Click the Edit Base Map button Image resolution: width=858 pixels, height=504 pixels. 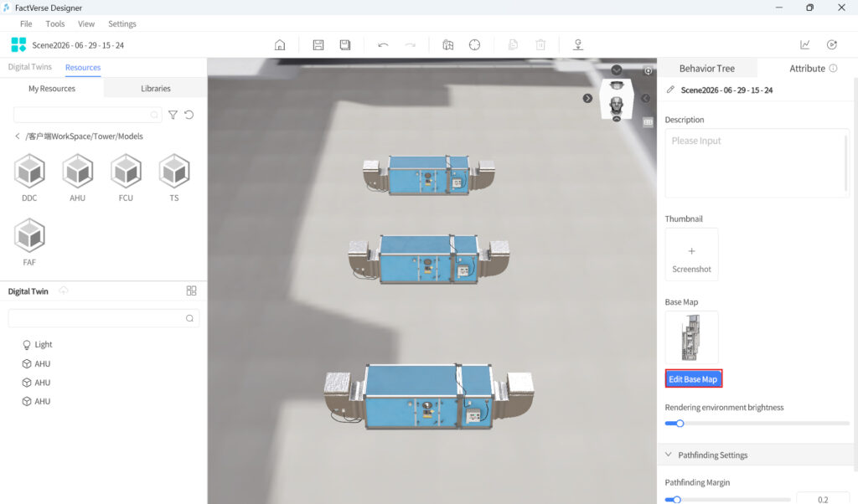(x=693, y=378)
